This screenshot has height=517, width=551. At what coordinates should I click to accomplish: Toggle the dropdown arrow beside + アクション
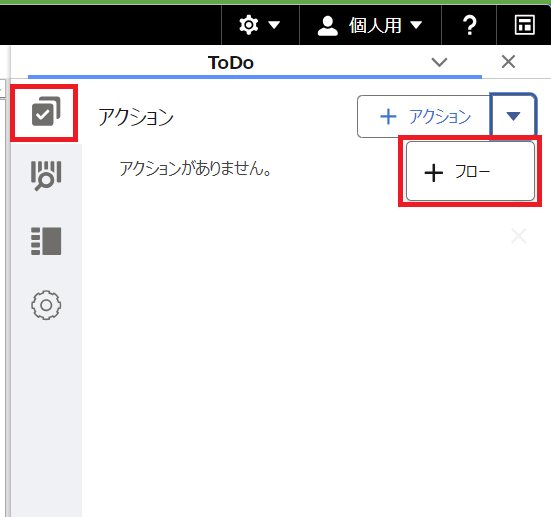513,116
